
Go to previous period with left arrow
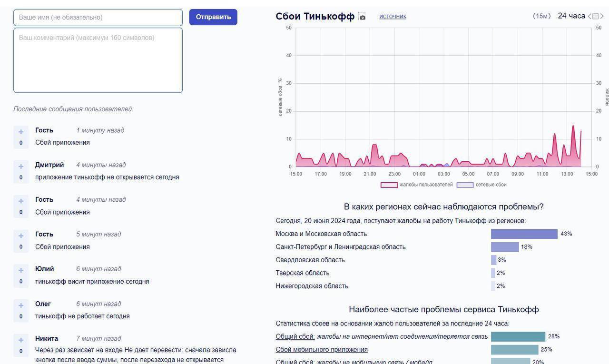[x=590, y=16]
